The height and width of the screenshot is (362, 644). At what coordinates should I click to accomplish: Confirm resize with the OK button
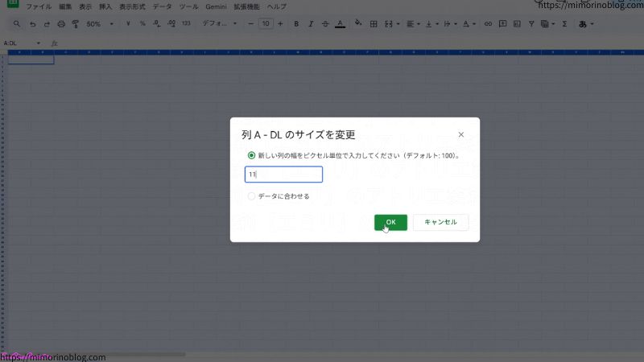point(390,223)
